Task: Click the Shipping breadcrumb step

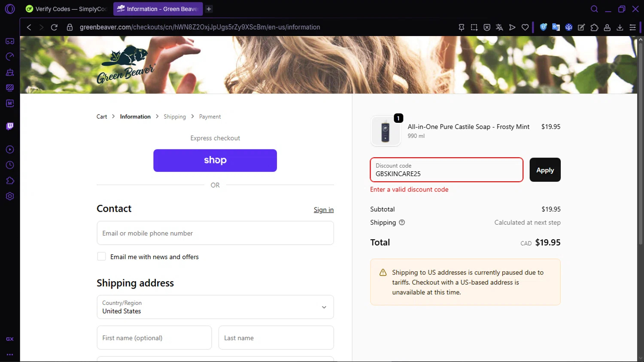Action: pyautogui.click(x=175, y=117)
